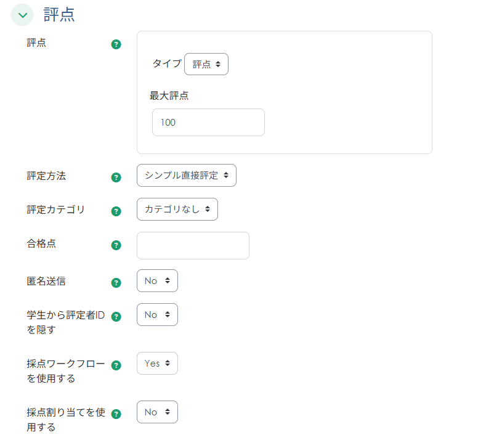
Task: Show help for 合格点
Action: click(x=116, y=245)
